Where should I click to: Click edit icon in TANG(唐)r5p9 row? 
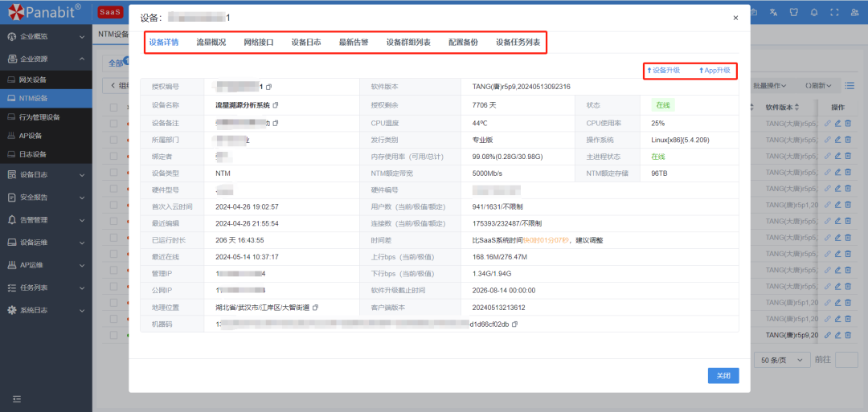coord(837,335)
